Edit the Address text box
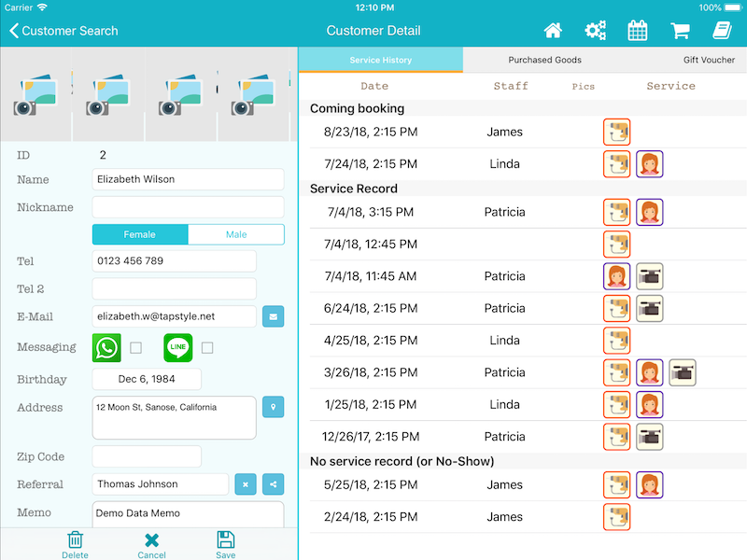Image resolution: width=747 pixels, height=560 pixels. point(175,417)
